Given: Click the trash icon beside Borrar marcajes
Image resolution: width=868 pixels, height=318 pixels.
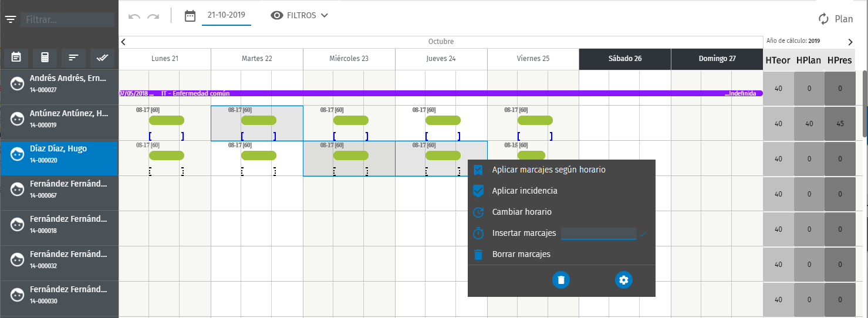Looking at the screenshot, I should pos(478,254).
